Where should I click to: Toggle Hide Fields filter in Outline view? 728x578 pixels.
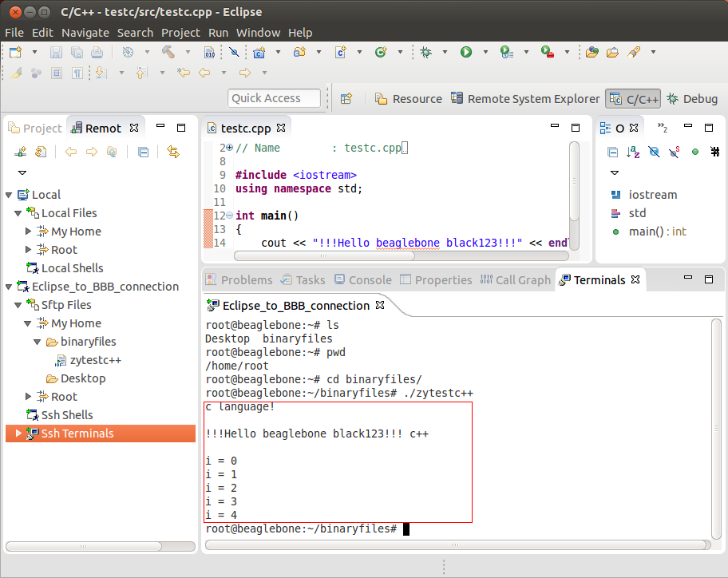pos(654,152)
